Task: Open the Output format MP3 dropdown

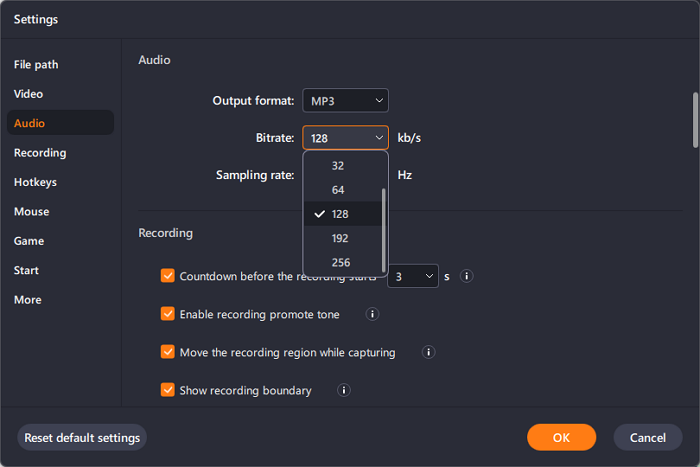Action: tap(345, 100)
